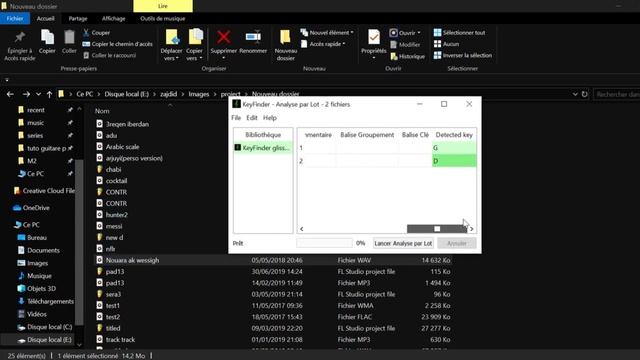Switch to the Accueil ribbon tab
The width and height of the screenshot is (640, 360).
45,18
